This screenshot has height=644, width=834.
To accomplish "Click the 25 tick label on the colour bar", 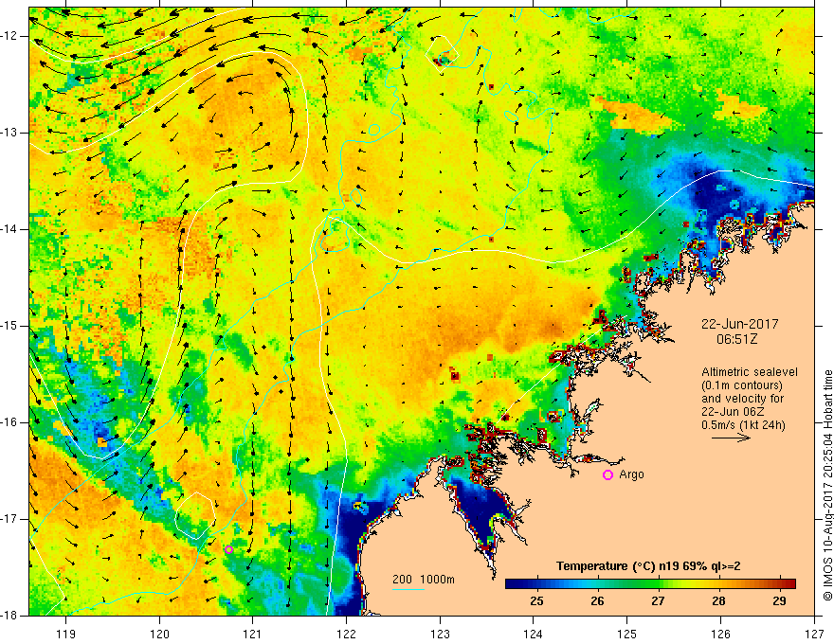I will pyautogui.click(x=536, y=601).
